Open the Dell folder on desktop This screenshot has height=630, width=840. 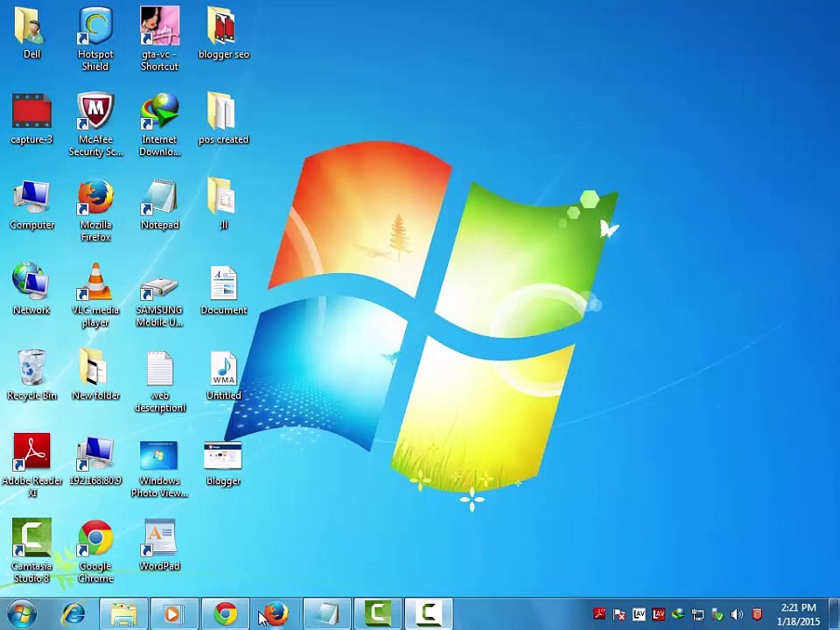pyautogui.click(x=31, y=33)
